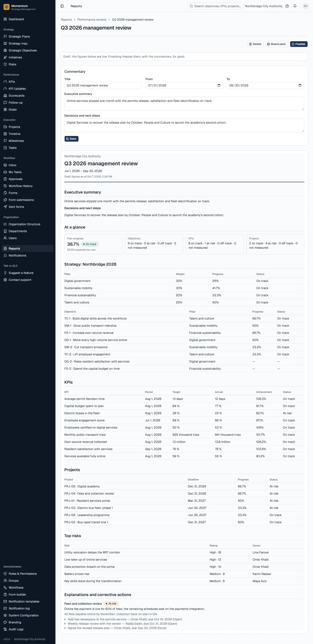Click the Workflow History icon
Screen dimensions: 313x644
[5, 186]
